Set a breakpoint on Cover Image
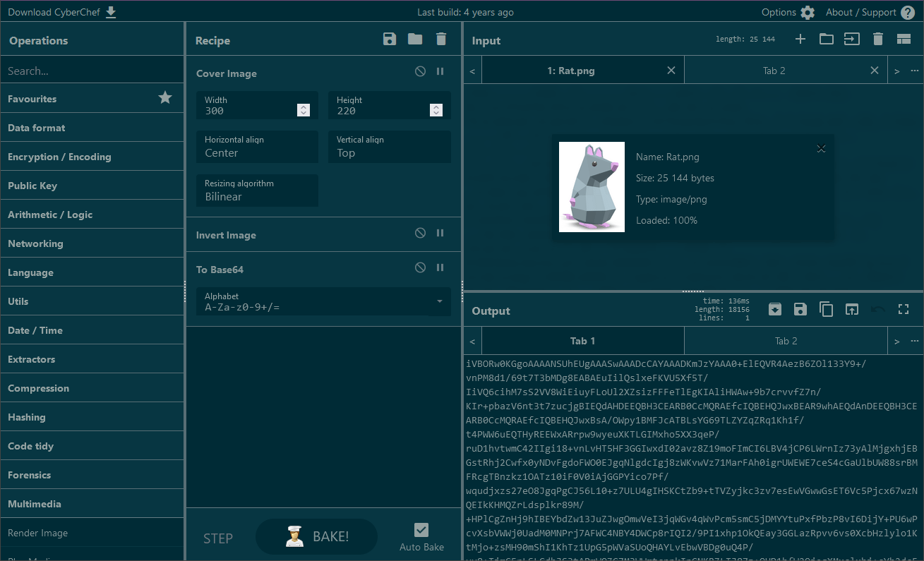 click(x=440, y=71)
